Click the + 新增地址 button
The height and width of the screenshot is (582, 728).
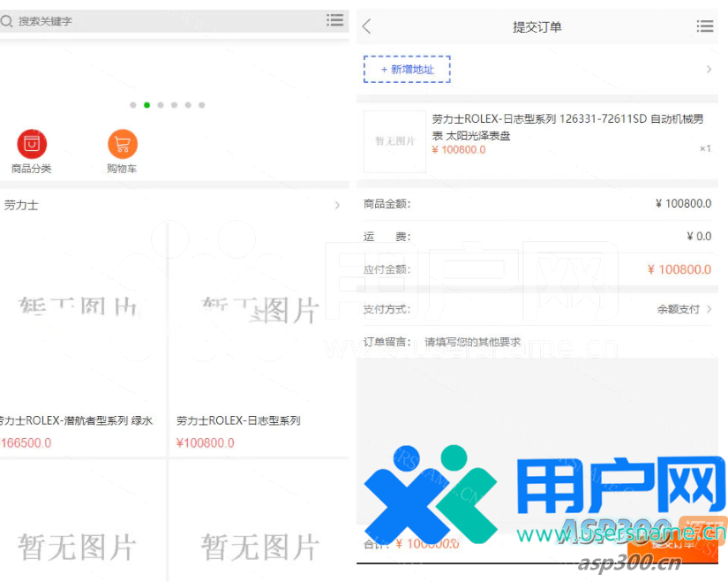407,69
